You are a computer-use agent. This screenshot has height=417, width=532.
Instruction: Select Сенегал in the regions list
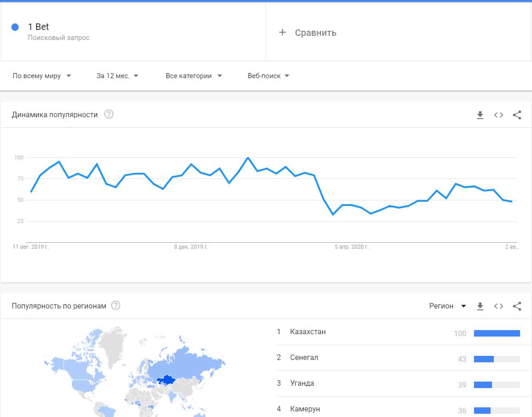click(304, 357)
